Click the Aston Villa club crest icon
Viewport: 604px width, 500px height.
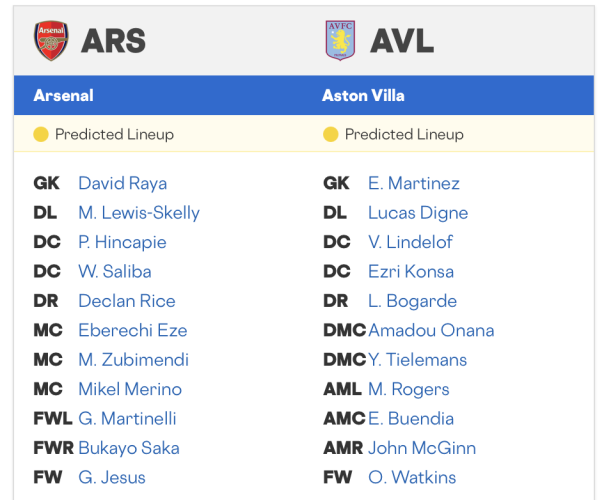(340, 40)
